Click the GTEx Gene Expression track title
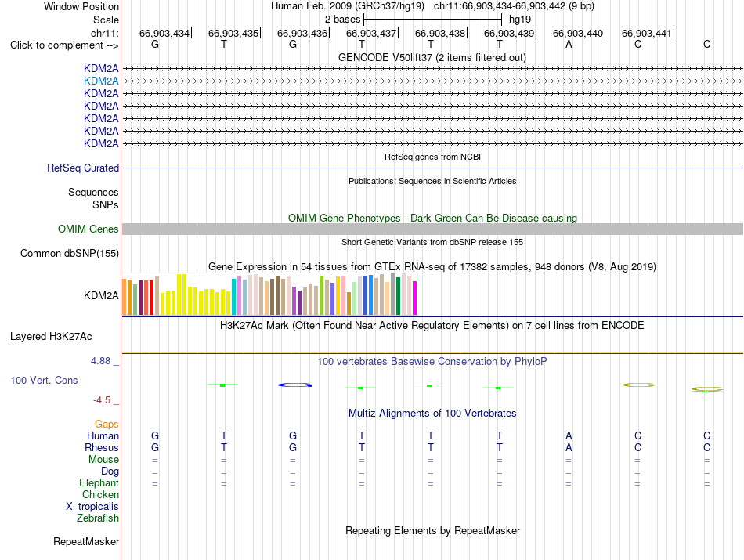744x560 pixels. click(432, 267)
